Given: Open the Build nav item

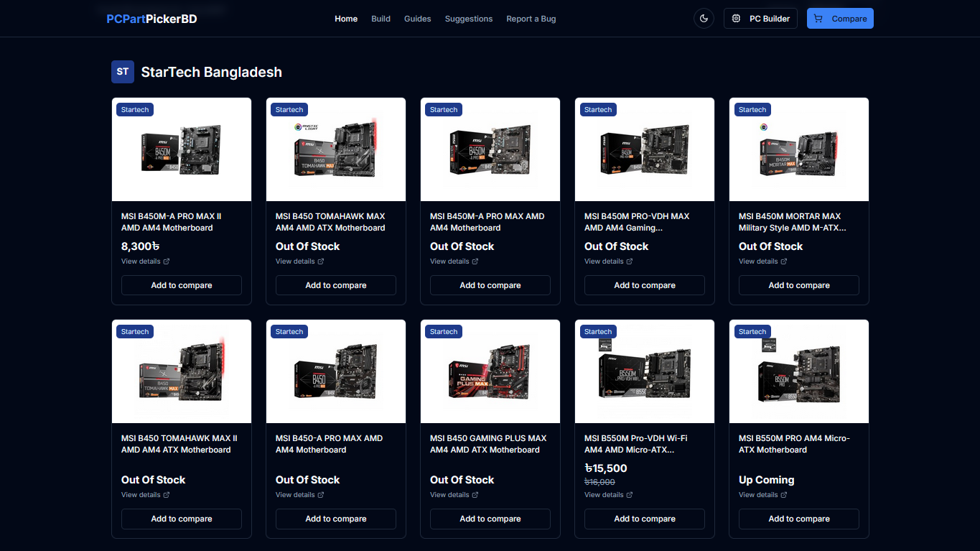Looking at the screenshot, I should click(x=381, y=19).
